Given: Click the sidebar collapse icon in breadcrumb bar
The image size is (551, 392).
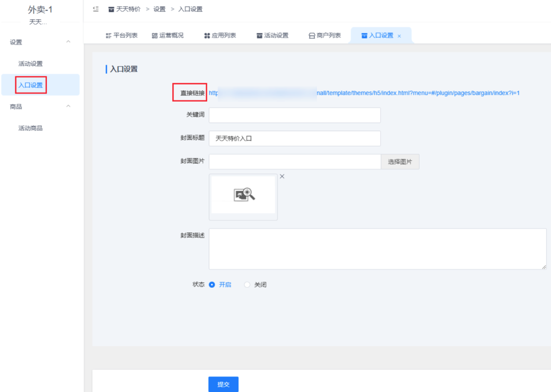Looking at the screenshot, I should pyautogui.click(x=96, y=9).
